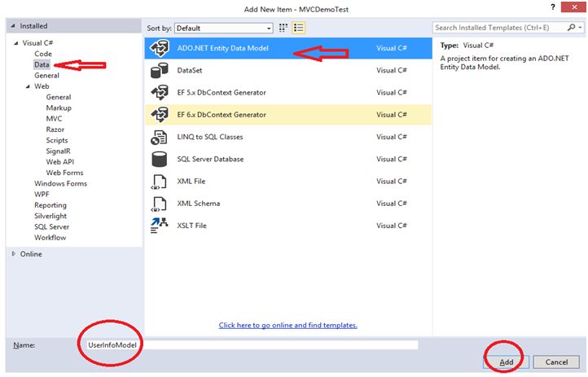Select the Markup category

pyautogui.click(x=59, y=108)
